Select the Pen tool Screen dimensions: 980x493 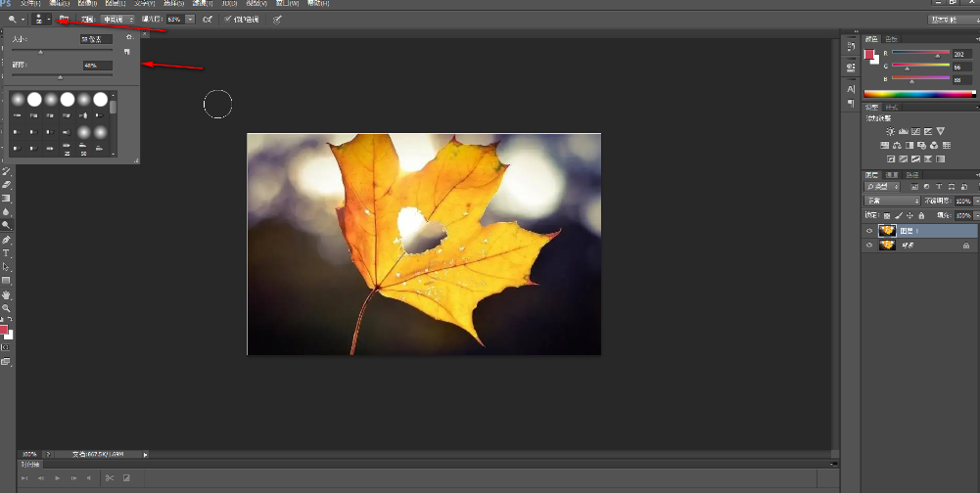point(6,239)
